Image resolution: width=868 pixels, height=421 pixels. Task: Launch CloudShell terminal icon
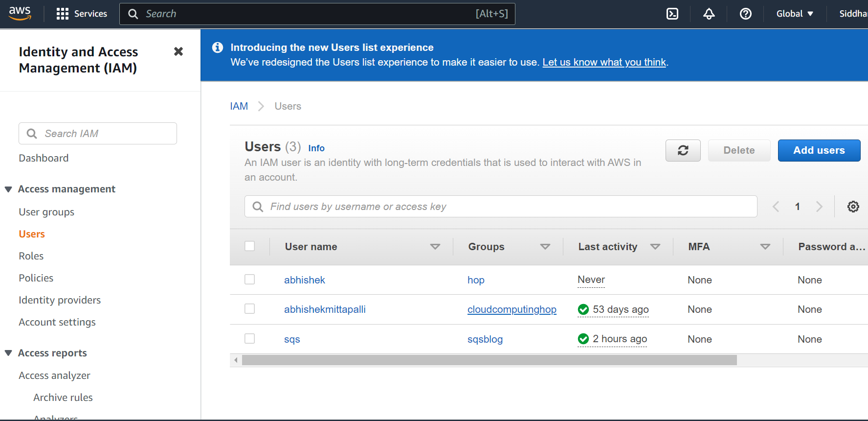(x=672, y=14)
